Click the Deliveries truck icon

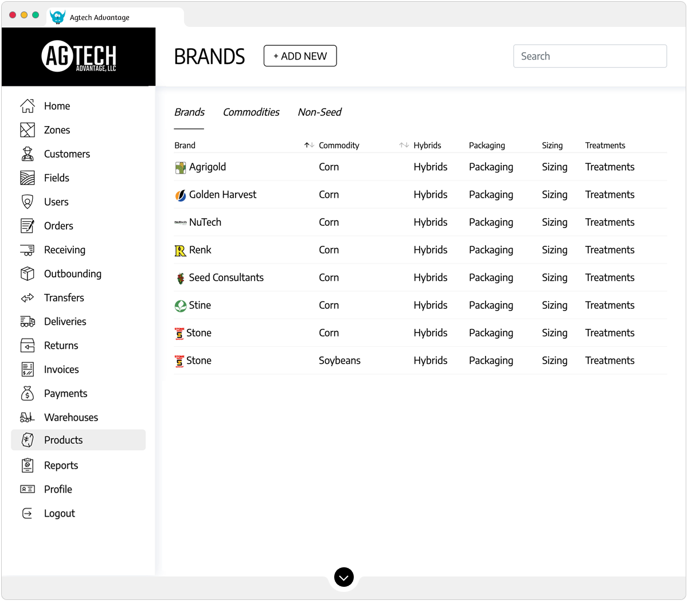(28, 321)
